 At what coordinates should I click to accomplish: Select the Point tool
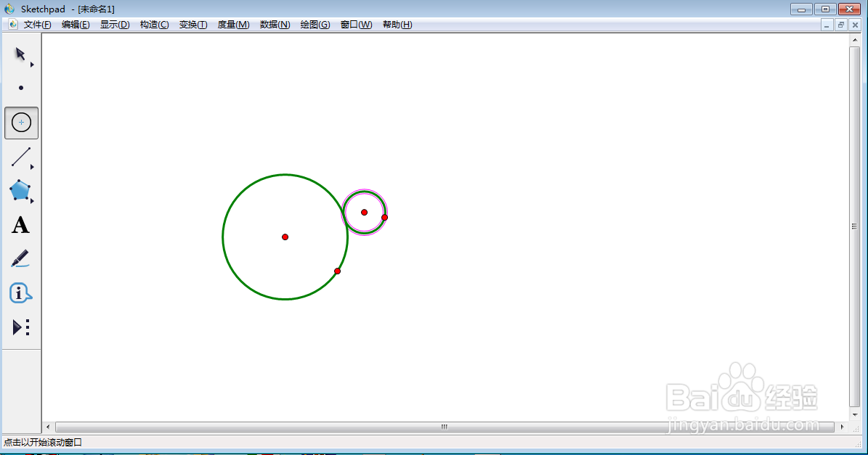(21, 88)
